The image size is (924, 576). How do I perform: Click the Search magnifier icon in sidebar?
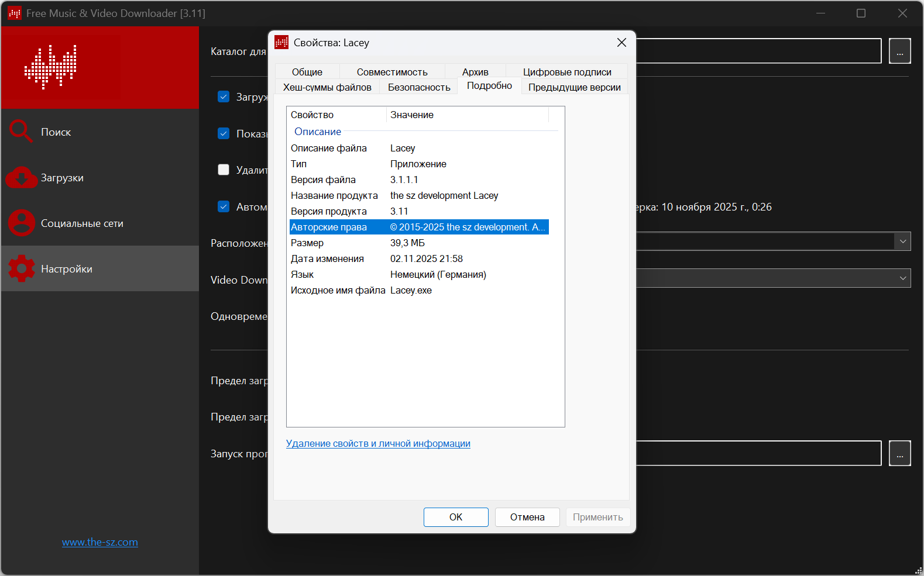(20, 132)
